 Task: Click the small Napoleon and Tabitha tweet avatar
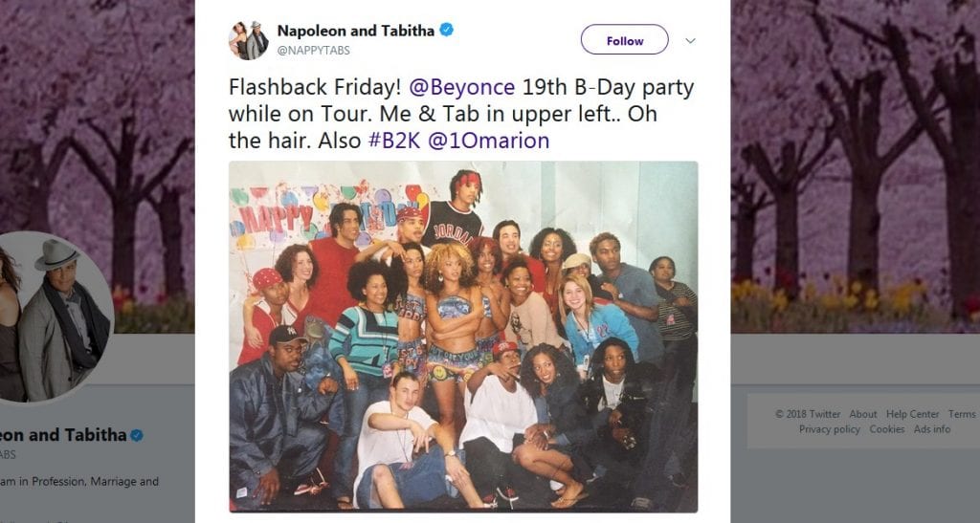pos(248,40)
